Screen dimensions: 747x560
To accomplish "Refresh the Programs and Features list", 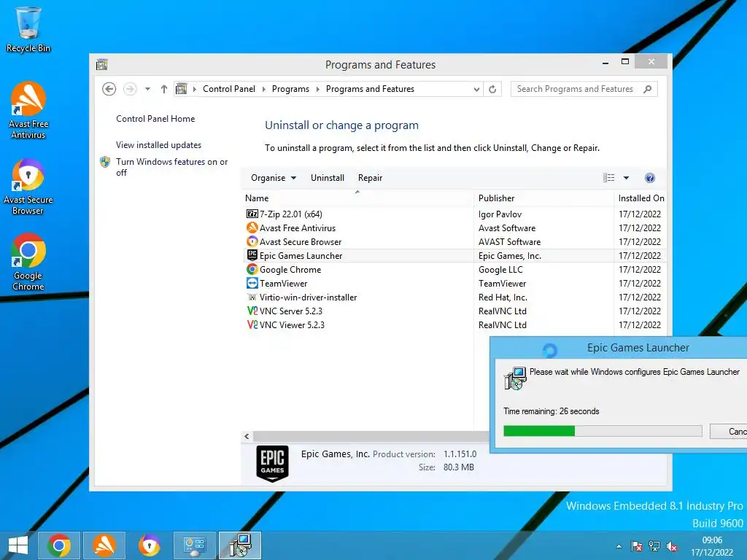I will [492, 89].
